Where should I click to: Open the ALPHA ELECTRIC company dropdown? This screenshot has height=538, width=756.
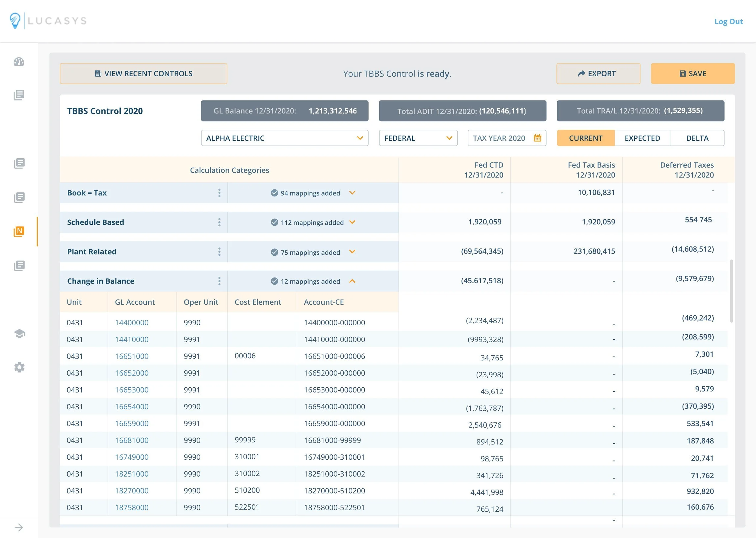coord(284,138)
